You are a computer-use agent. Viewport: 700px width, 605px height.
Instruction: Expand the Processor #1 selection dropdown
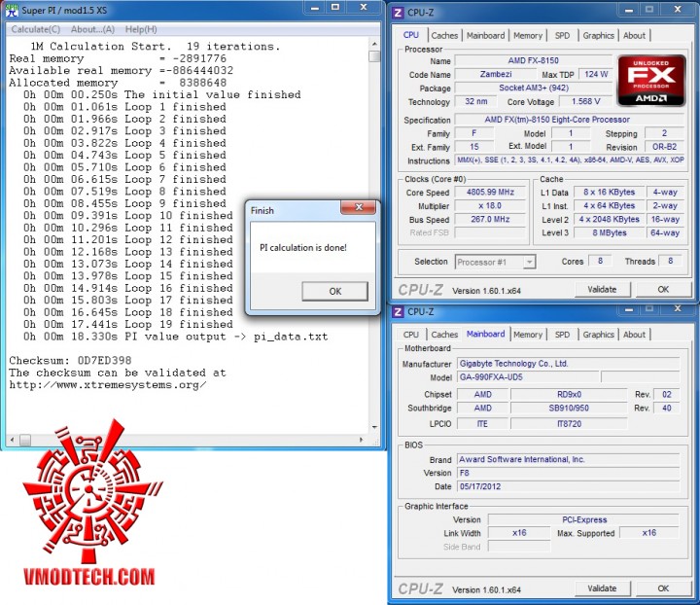click(529, 262)
